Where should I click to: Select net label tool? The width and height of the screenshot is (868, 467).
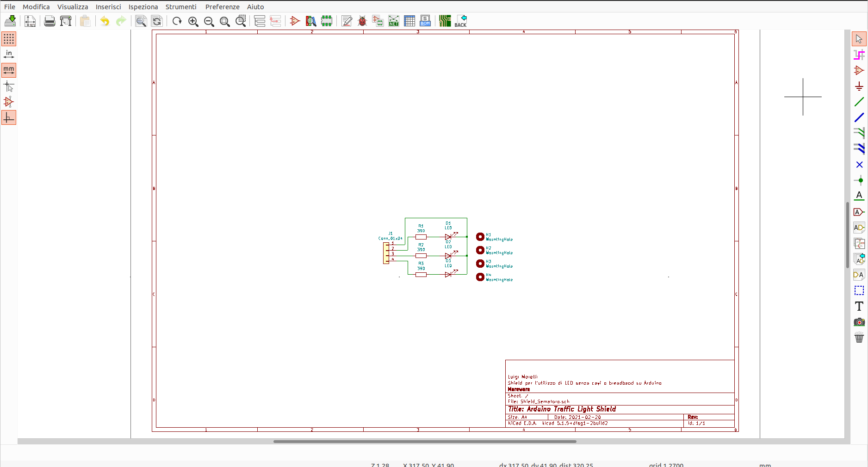859,196
